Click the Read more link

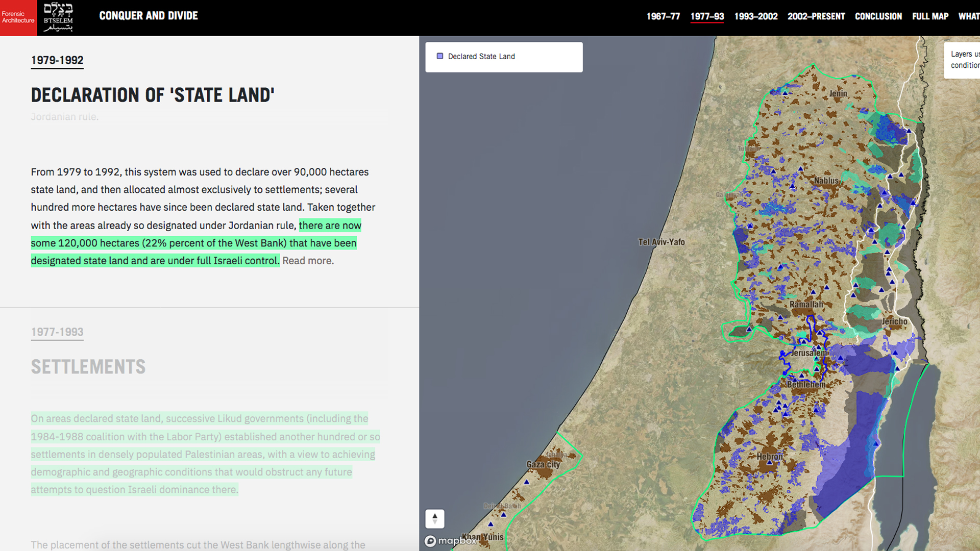[x=308, y=261]
